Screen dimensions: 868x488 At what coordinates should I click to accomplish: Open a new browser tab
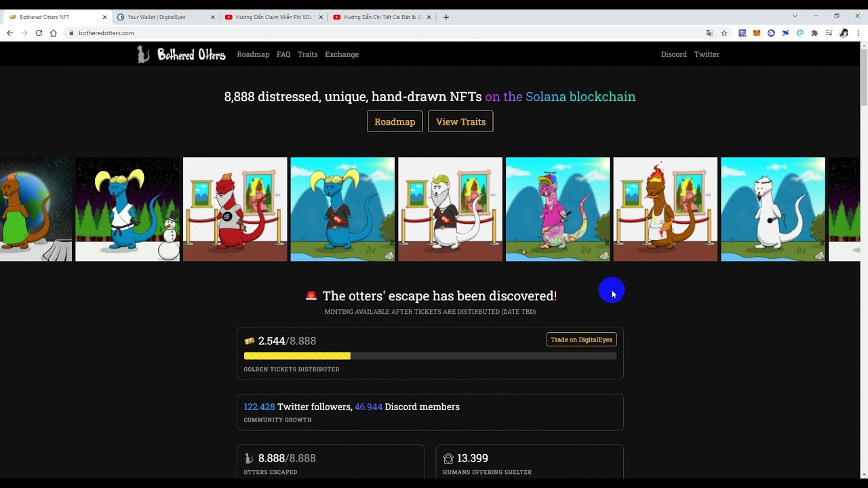446,17
